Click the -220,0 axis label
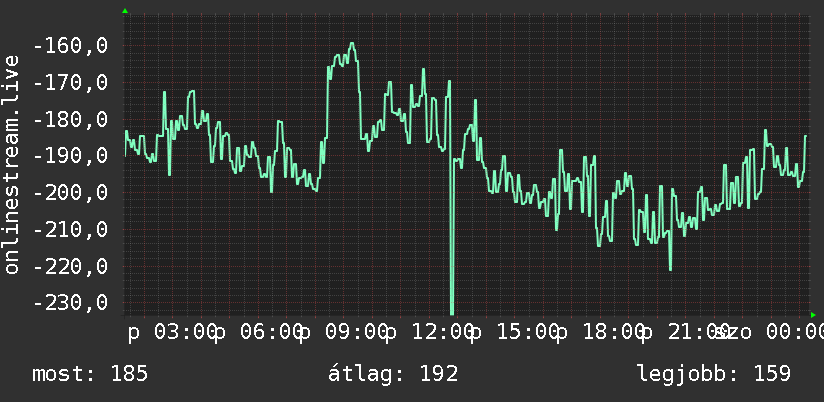This screenshot has height=402, width=824. coord(70,266)
